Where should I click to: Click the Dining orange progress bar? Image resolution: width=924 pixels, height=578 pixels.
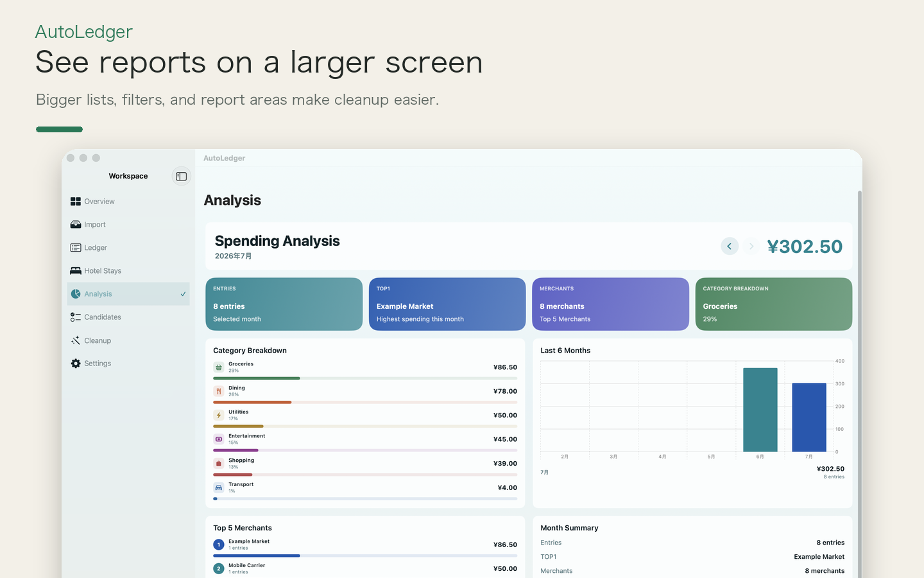(252, 402)
